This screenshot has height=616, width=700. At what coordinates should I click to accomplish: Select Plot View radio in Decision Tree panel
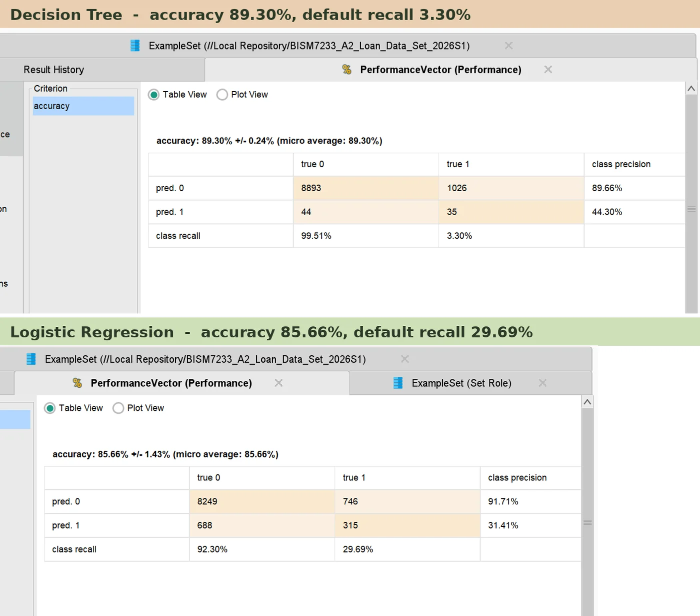222,95
